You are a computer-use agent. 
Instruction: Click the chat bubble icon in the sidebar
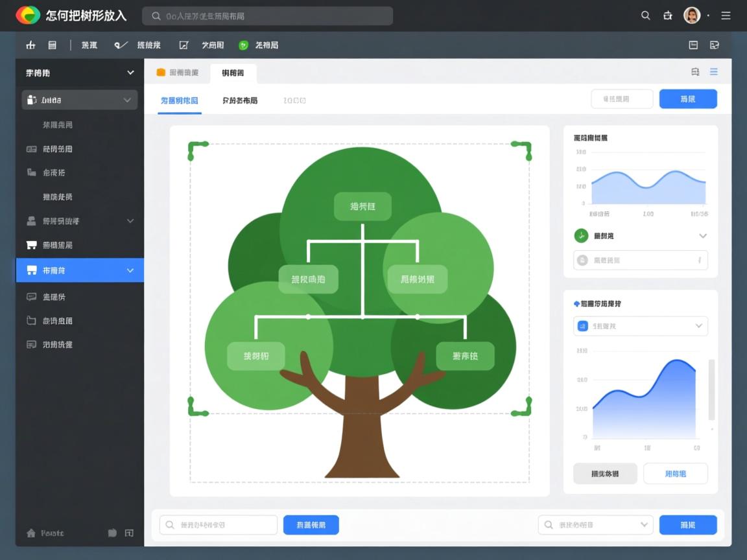[x=31, y=297]
